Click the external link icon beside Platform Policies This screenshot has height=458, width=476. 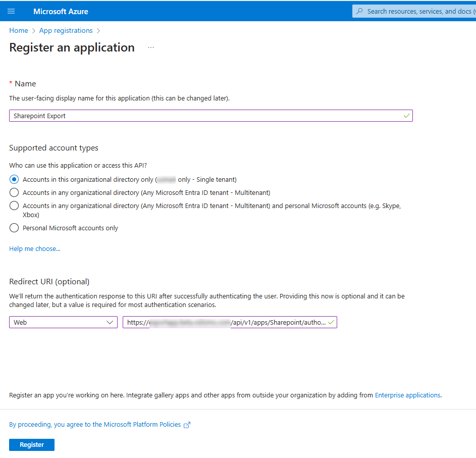(x=187, y=425)
